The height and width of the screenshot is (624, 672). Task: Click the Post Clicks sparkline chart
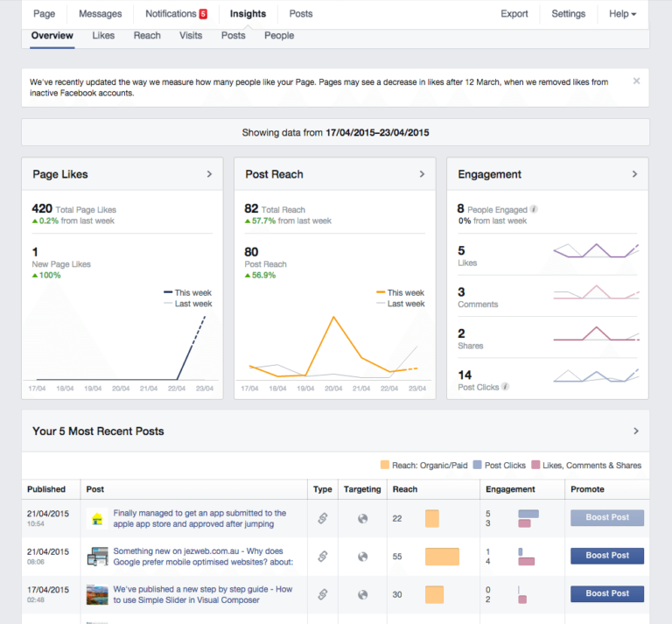point(596,375)
